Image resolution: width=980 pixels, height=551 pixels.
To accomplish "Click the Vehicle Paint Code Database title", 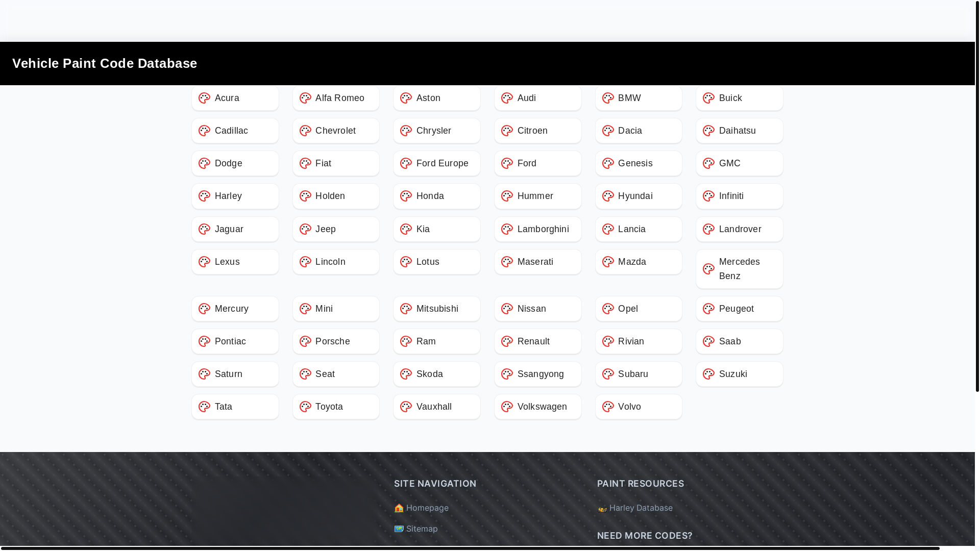I will pos(105,63).
